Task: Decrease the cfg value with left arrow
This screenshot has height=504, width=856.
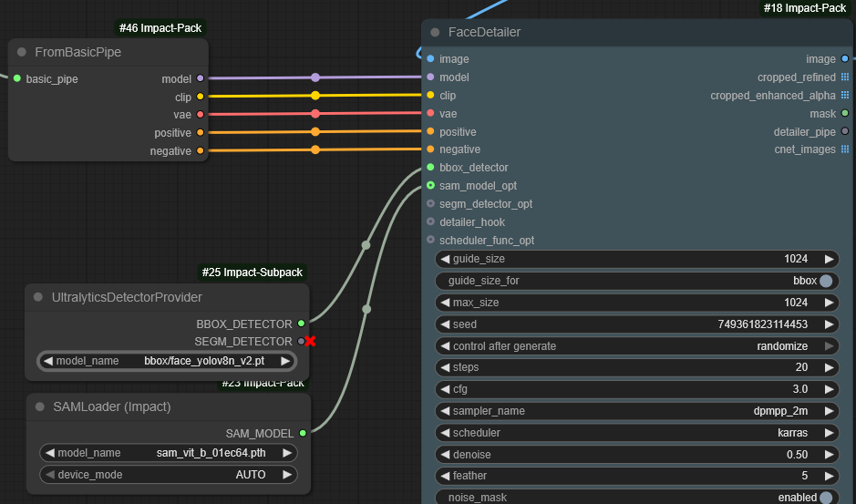Action: click(445, 389)
